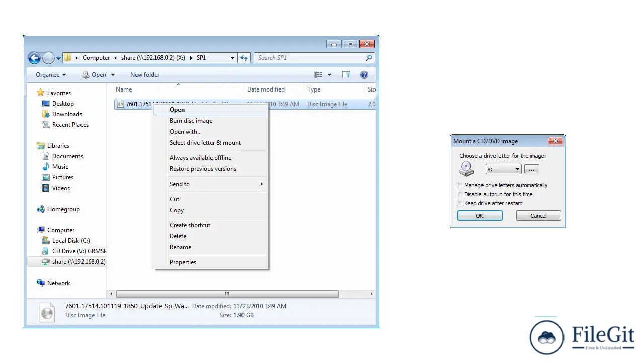Choose Open with... in context menu
Screen dimensions: 644x362
(211, 132)
